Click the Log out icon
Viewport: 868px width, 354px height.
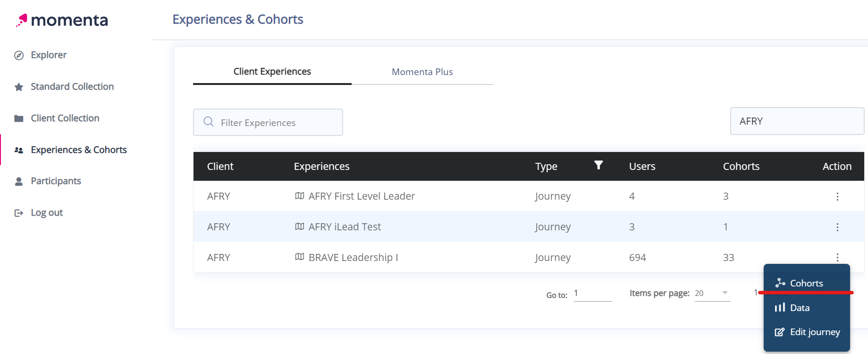19,213
